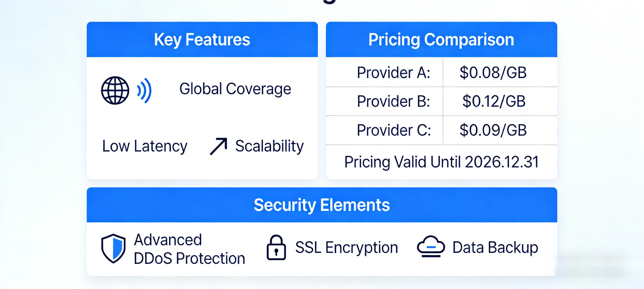
Task: Click Pricing Valid Until 2026.12.31 note
Action: coord(441,162)
